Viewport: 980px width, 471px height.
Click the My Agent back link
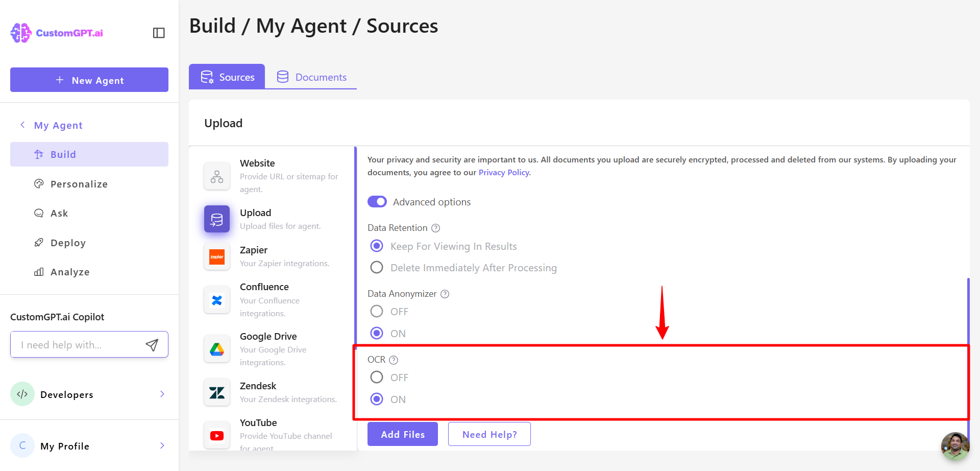coord(58,125)
